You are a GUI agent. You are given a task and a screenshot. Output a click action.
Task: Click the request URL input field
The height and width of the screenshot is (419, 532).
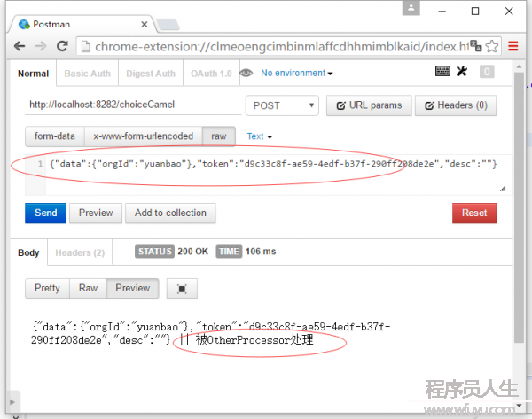tap(133, 105)
